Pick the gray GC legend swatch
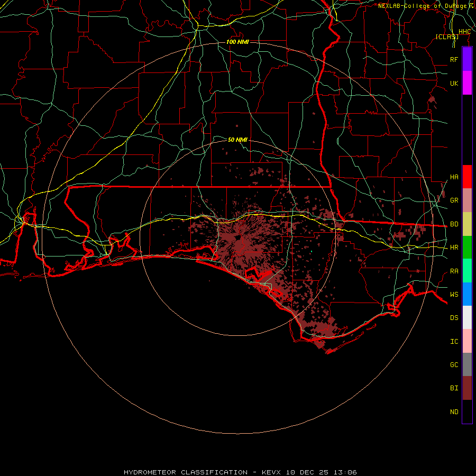Image resolution: width=476 pixels, height=476 pixels. click(x=467, y=364)
